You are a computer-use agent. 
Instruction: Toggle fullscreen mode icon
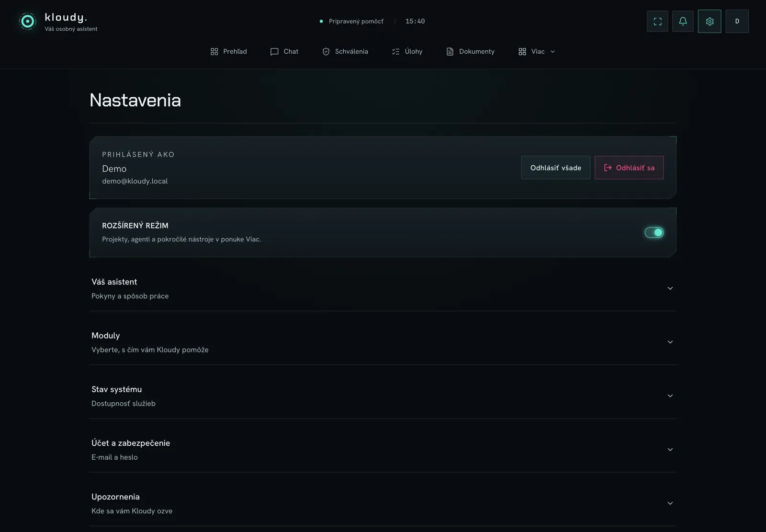657,21
